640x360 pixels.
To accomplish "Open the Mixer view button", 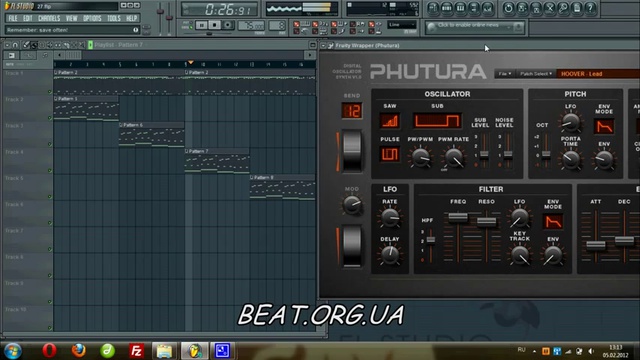I will coord(487,8).
